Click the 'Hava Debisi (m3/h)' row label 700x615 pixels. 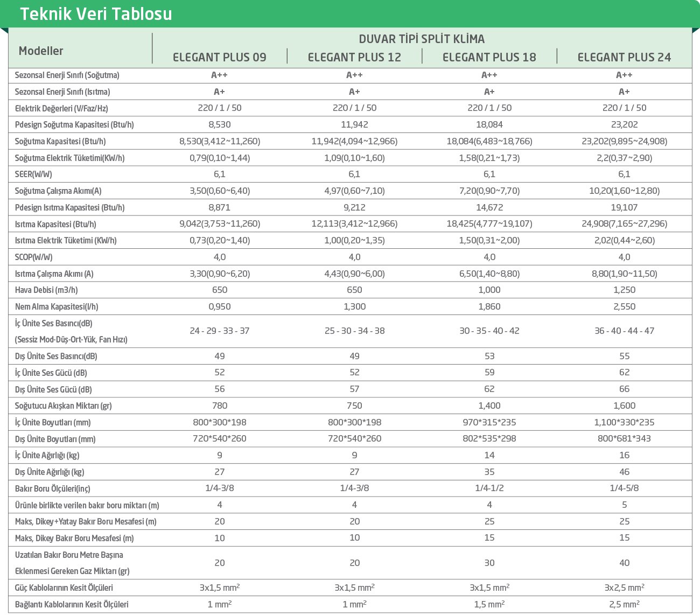(x=46, y=290)
